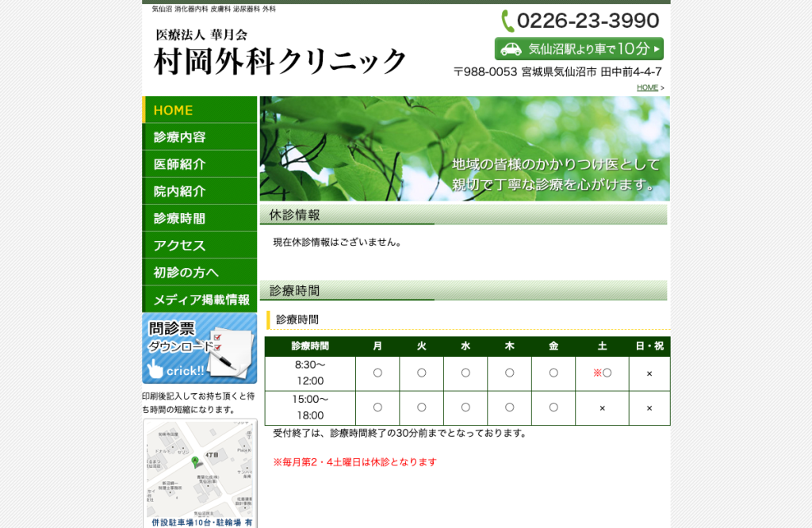Click 印刷後記入してお持ち頂くと note text
This screenshot has width=812, height=528.
pos(198,403)
